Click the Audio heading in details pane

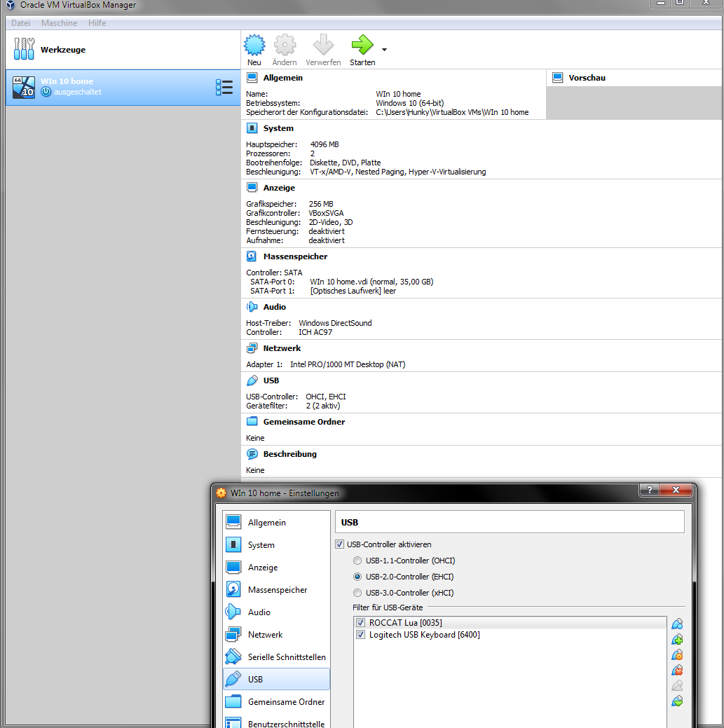[x=275, y=307]
